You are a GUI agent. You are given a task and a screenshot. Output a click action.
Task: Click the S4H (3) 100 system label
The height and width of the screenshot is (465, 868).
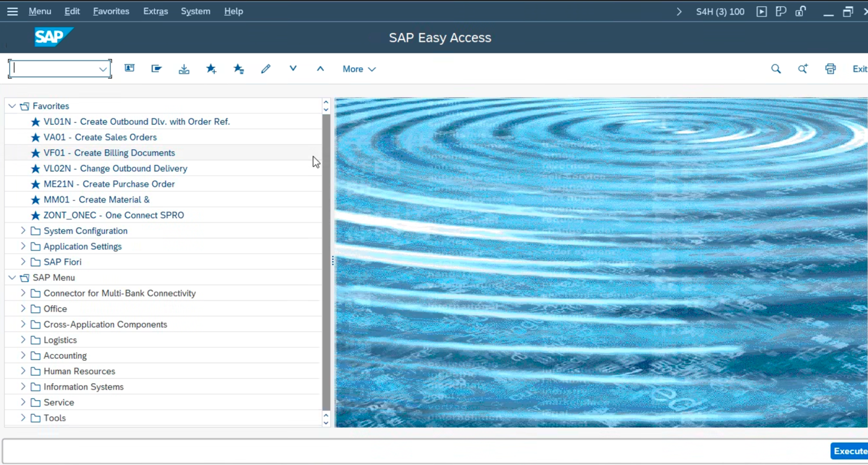pyautogui.click(x=720, y=12)
